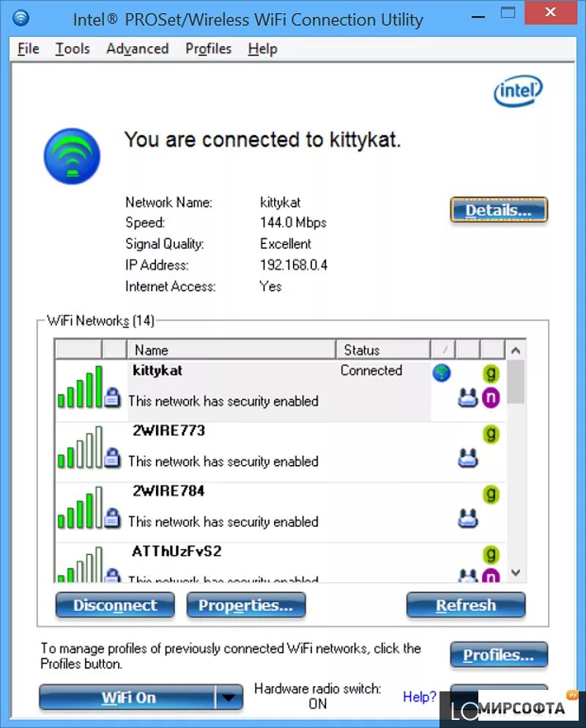Open the Help menu

(262, 49)
